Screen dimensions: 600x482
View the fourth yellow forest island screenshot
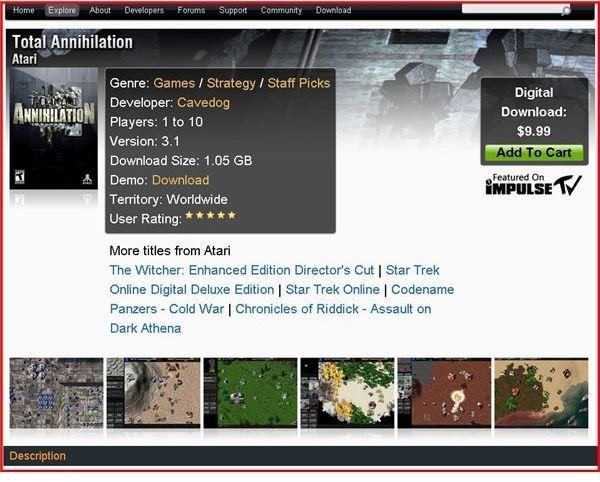[347, 393]
